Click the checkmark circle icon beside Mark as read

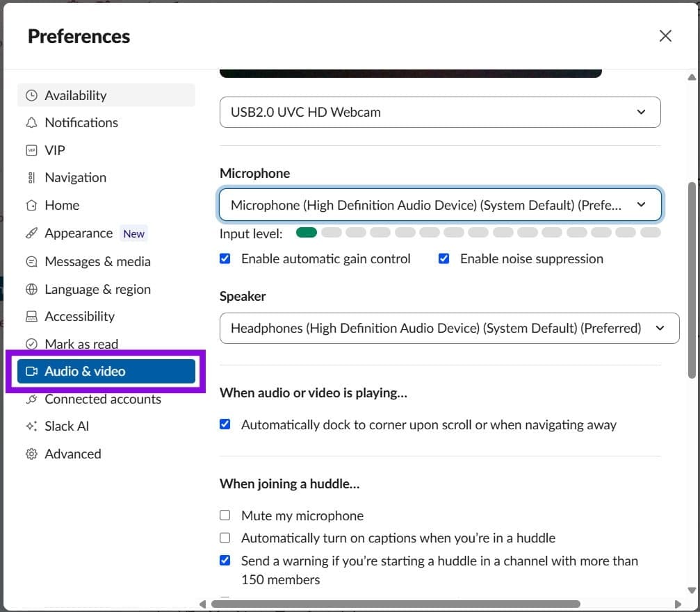(31, 344)
